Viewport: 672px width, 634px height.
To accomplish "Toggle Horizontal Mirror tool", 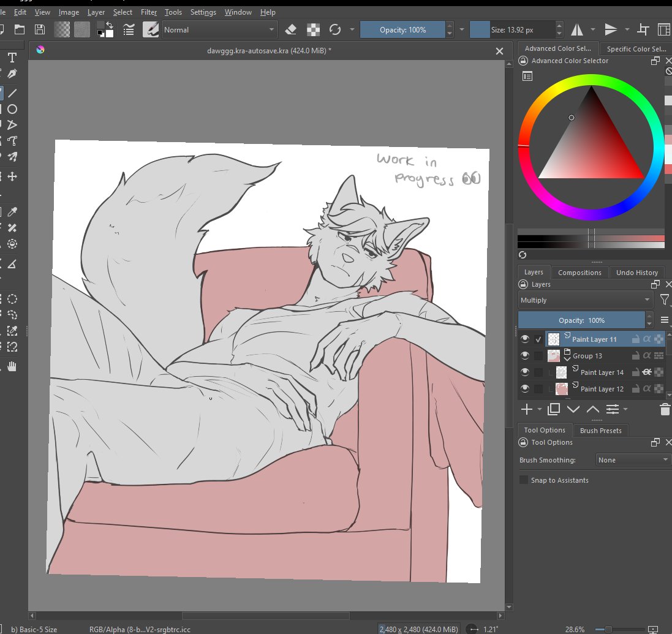I will [x=577, y=29].
